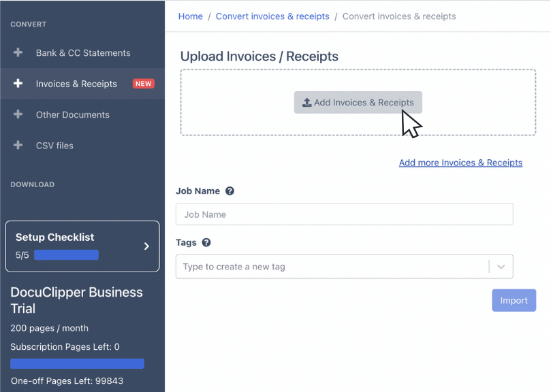Open the Tags dropdown arrow
Viewport: 551px width, 392px height.
pyautogui.click(x=501, y=267)
